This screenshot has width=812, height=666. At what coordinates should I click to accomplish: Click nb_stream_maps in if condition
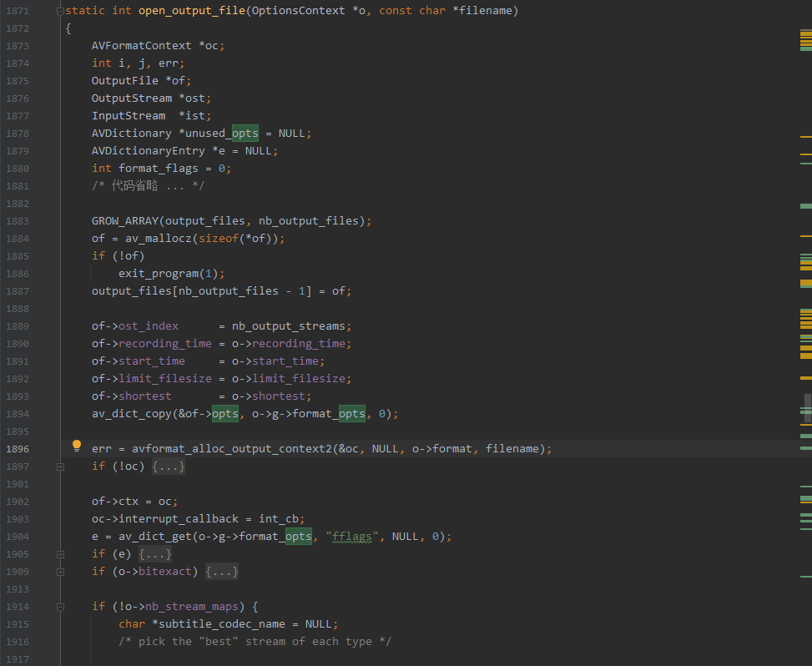(192, 607)
